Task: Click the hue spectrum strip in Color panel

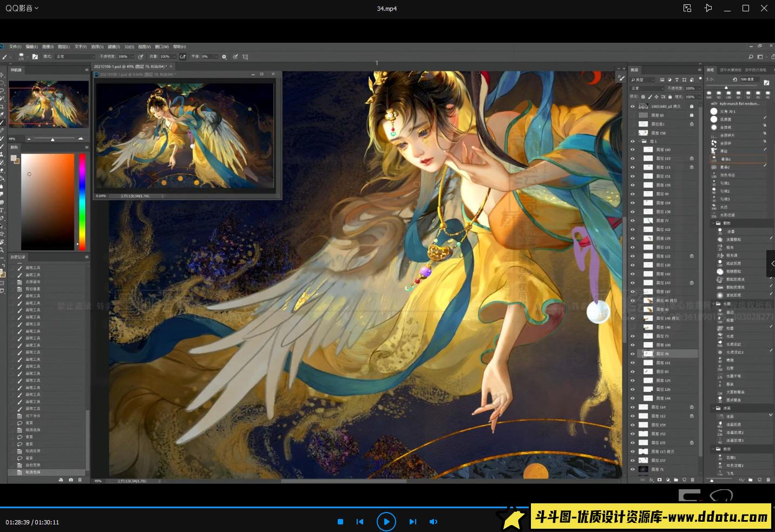Action: pyautogui.click(x=82, y=201)
